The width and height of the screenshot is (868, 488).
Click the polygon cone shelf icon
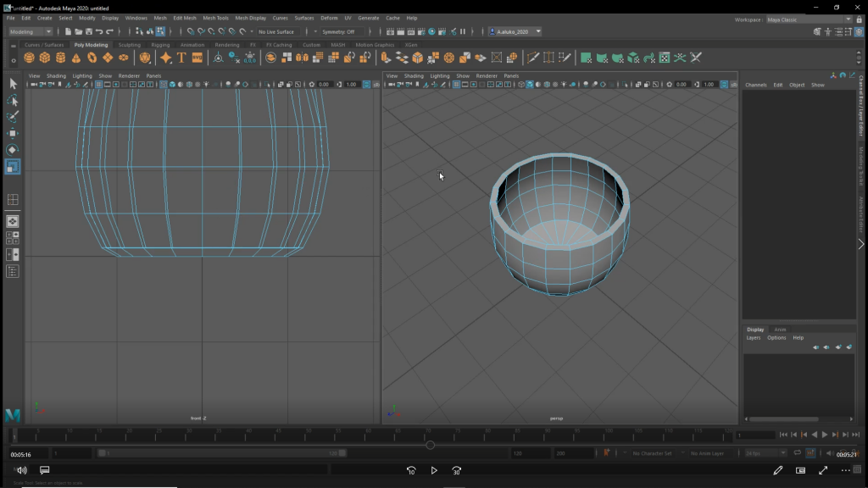coord(76,58)
